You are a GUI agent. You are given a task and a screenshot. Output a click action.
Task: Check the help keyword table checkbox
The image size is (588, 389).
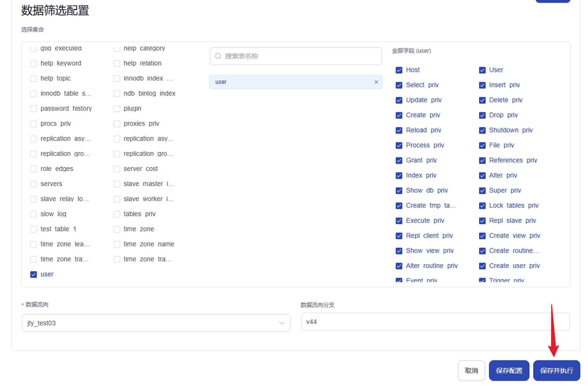tap(34, 64)
